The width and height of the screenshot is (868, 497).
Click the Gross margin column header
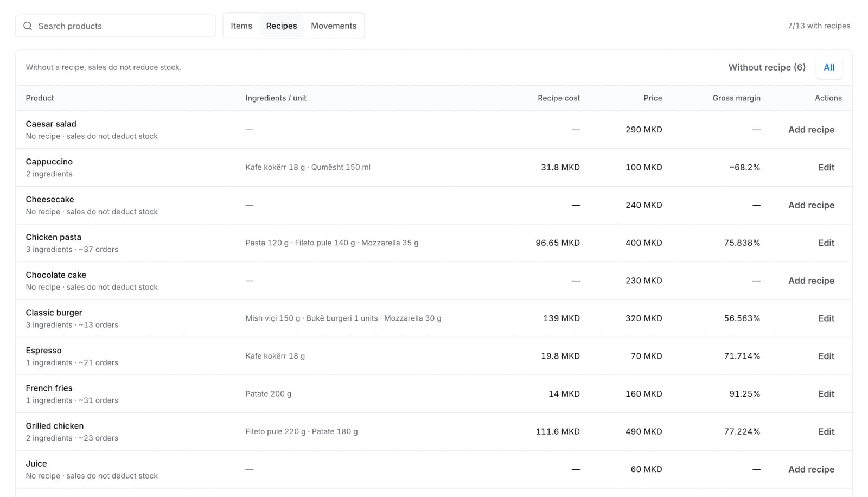[x=736, y=98]
